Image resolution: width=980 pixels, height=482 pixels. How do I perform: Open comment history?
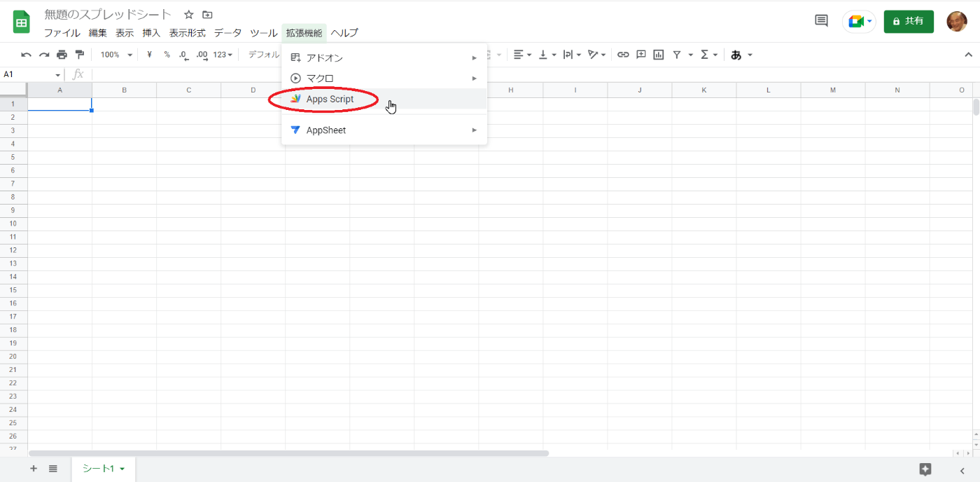coord(822,21)
